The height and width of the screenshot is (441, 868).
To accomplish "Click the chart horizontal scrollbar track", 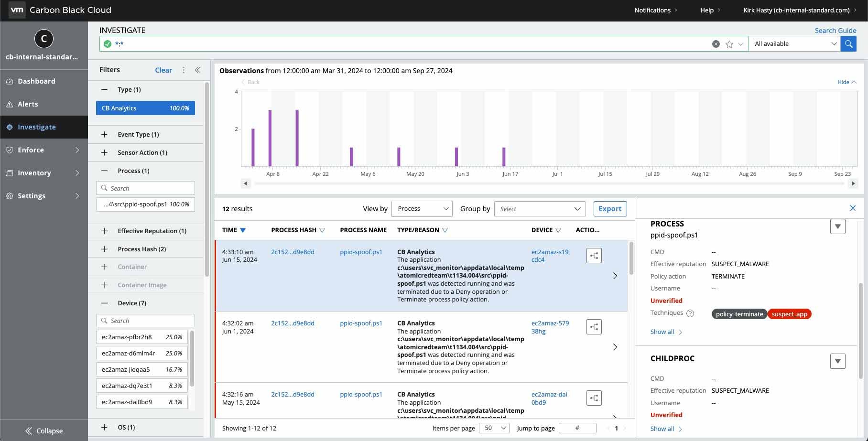I will (549, 183).
